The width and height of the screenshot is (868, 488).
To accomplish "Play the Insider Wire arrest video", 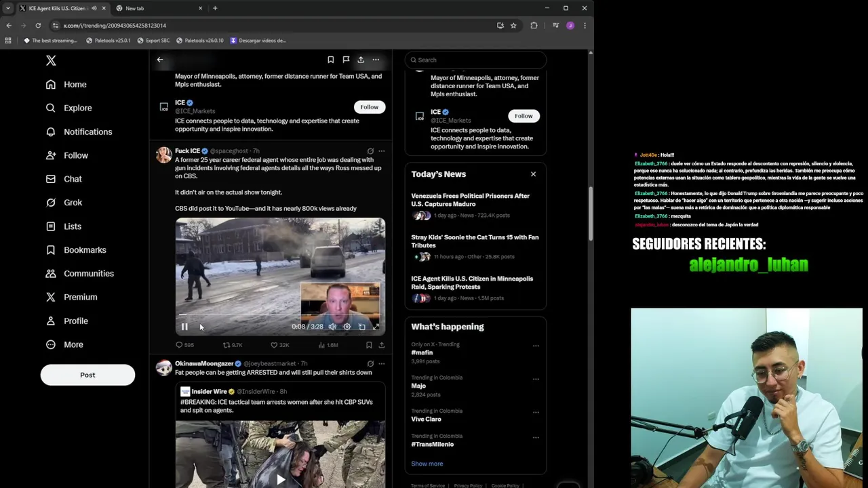I will click(x=280, y=479).
